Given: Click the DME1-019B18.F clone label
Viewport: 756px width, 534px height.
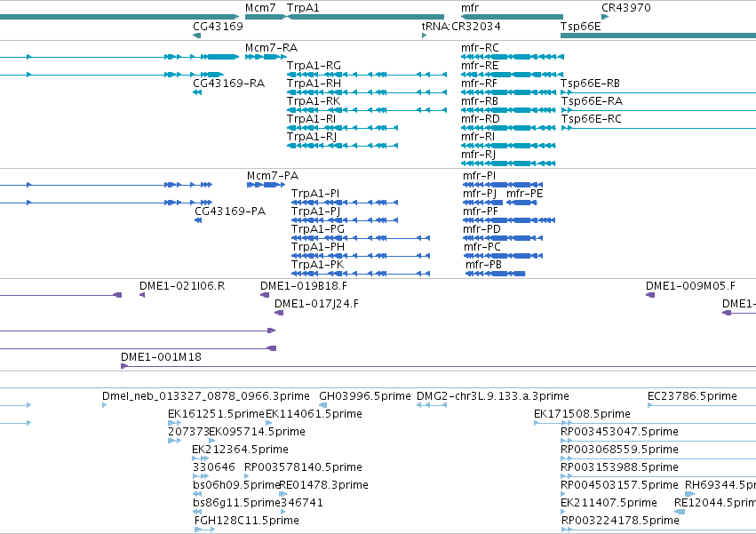Looking at the screenshot, I should [x=304, y=286].
